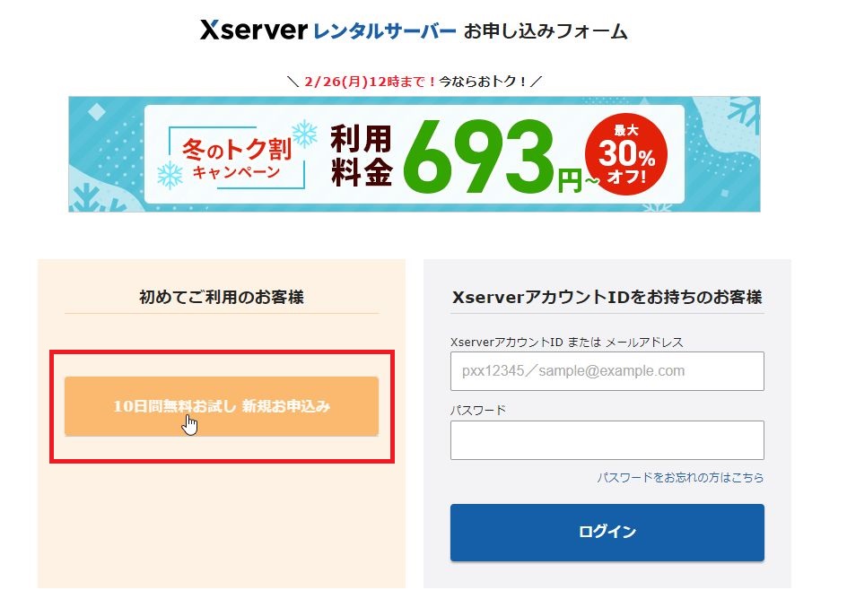Click the large snowflake in the banner's top-right corner

click(x=744, y=115)
